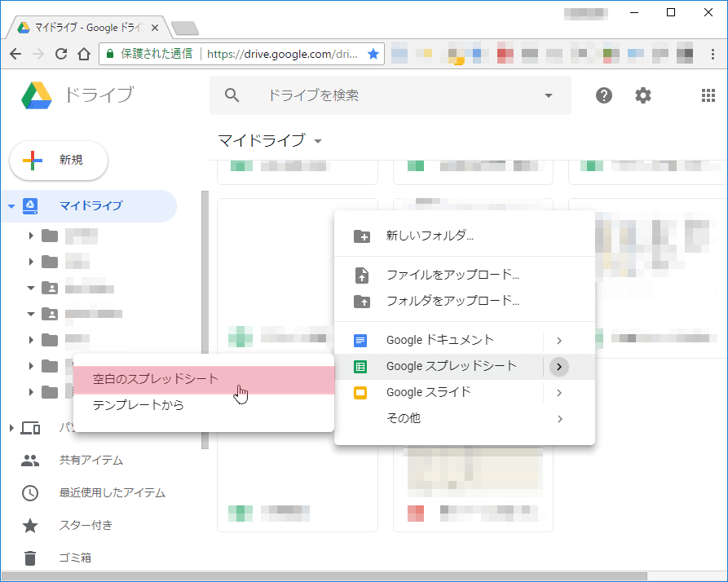
Task: Click the new folder icon in menu
Action: tap(362, 236)
